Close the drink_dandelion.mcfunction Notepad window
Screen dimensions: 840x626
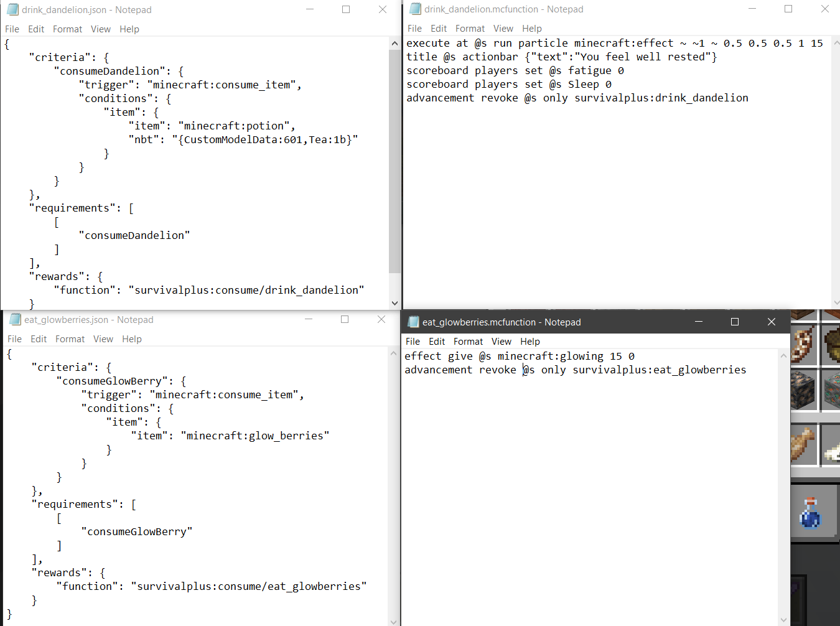click(825, 9)
